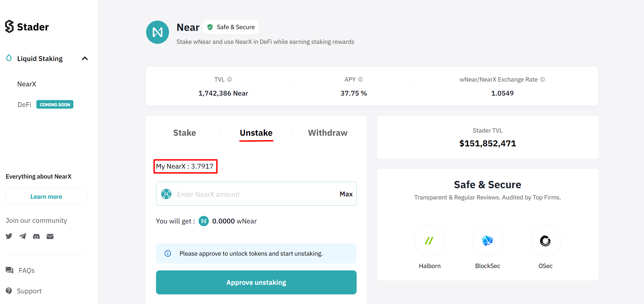This screenshot has height=304, width=644.
Task: Click the Learn more button
Action: click(46, 196)
